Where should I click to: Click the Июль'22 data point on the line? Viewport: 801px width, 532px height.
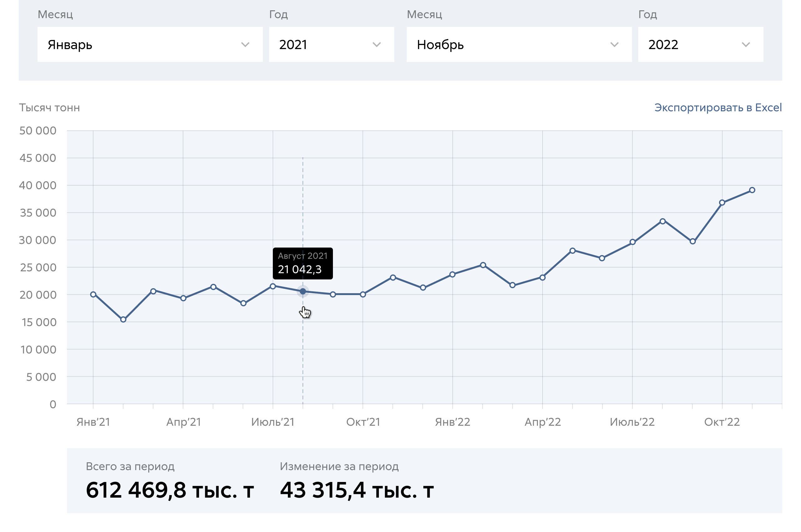click(x=633, y=242)
